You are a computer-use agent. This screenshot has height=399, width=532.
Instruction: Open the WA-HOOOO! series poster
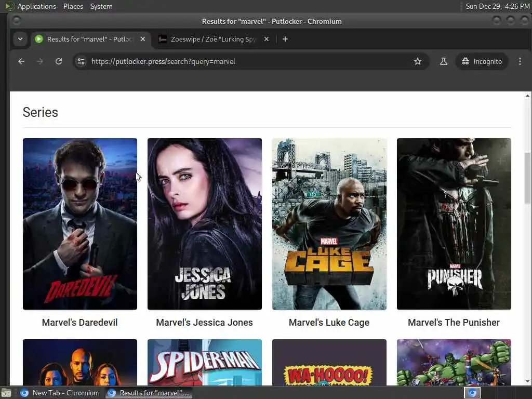coord(329,362)
